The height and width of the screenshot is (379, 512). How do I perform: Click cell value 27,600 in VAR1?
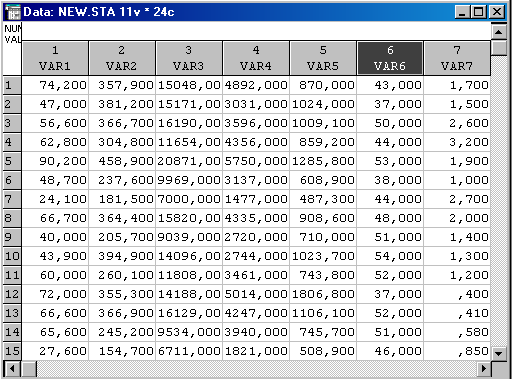coord(55,351)
